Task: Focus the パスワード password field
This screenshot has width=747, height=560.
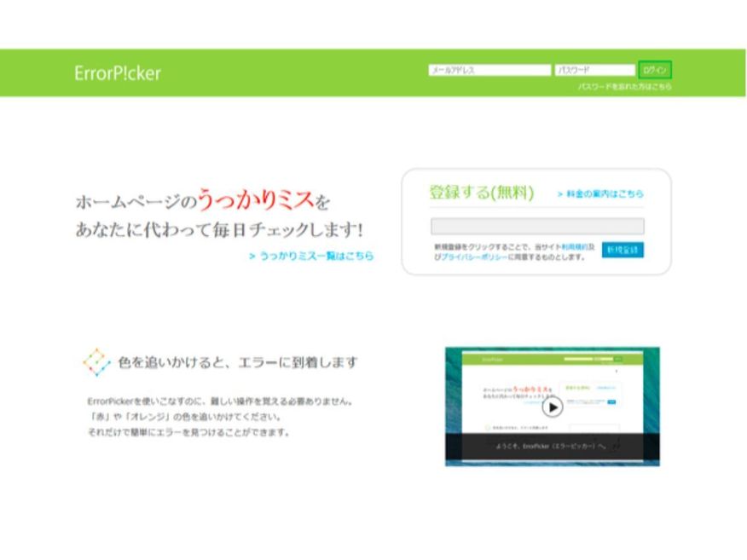Action: [x=594, y=70]
